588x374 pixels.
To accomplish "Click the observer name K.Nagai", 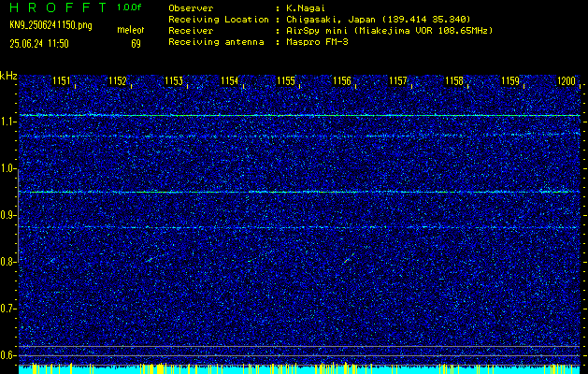I will [306, 8].
